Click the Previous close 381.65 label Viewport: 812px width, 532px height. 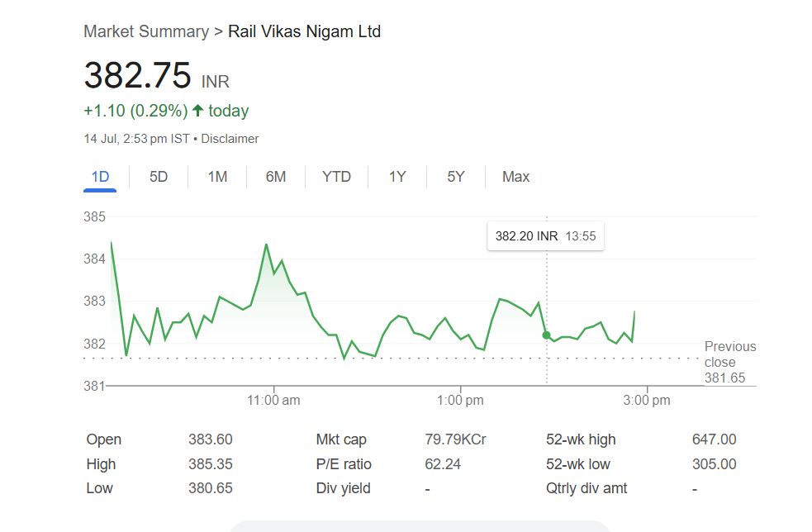pyautogui.click(x=729, y=362)
